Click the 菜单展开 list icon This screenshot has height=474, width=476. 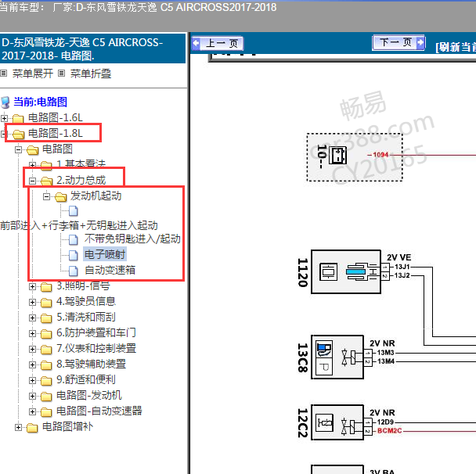[3, 73]
